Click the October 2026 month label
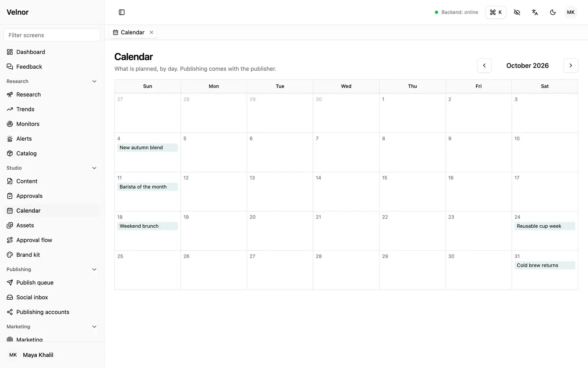The image size is (588, 368). click(528, 65)
